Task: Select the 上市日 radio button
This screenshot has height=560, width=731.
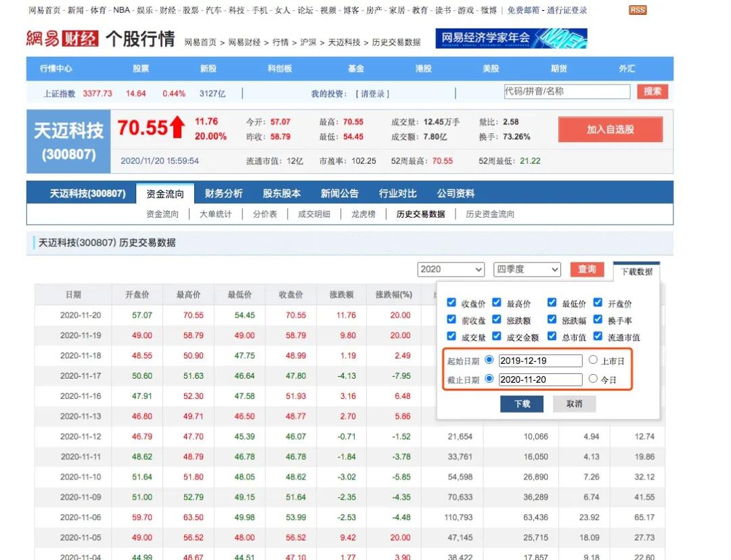Action: coord(593,360)
